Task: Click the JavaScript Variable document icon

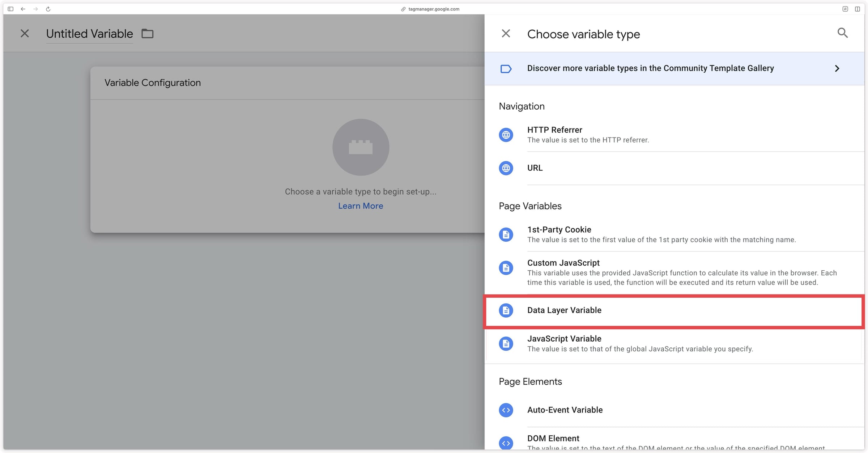Action: click(506, 343)
